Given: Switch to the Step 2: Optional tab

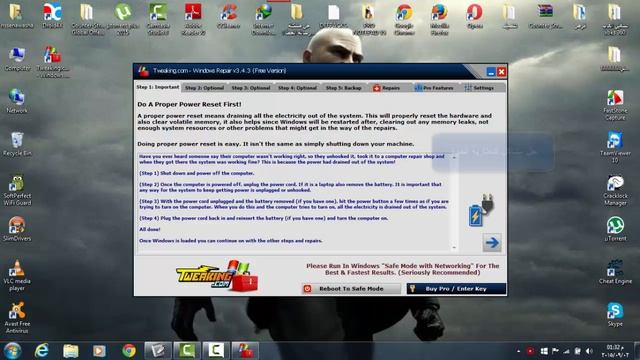Looking at the screenshot, I should click(204, 88).
